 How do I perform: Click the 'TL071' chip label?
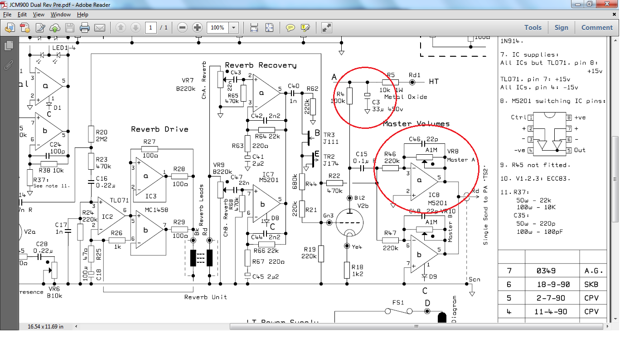(120, 200)
